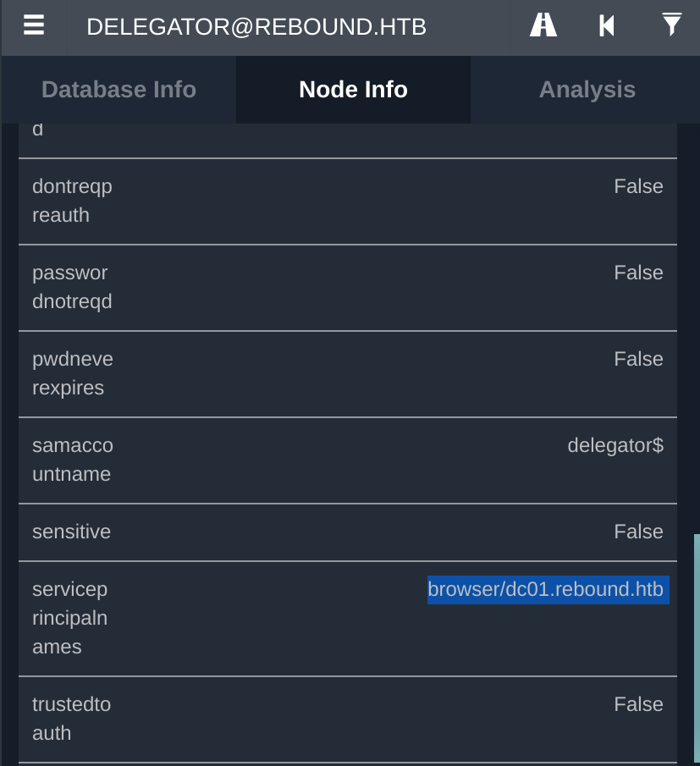Click the serviceprincipalnames property label
Image resolution: width=700 pixels, height=766 pixels.
tap(70, 618)
